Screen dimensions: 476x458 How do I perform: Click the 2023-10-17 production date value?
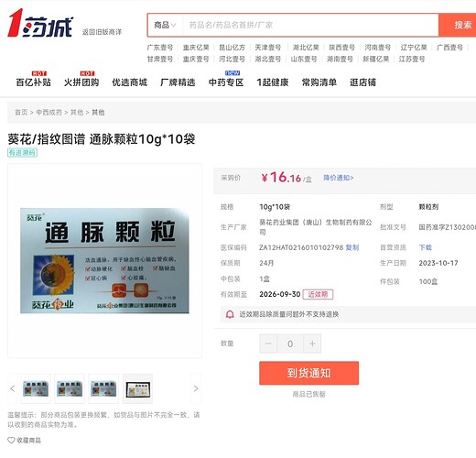(x=438, y=263)
